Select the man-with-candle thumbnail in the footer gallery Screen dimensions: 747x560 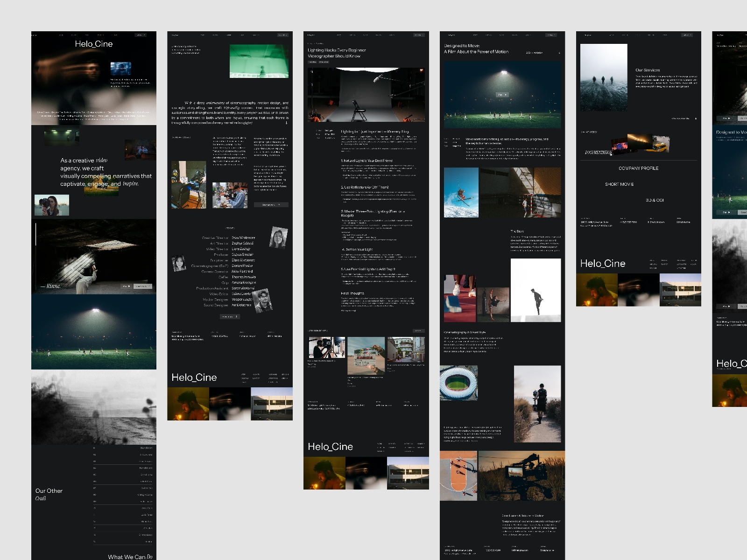tap(189, 404)
